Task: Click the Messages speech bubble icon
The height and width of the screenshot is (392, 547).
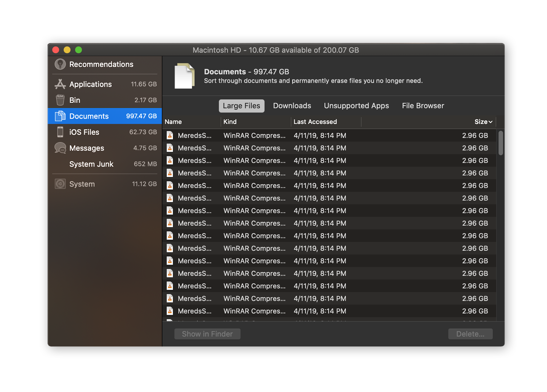Action: pyautogui.click(x=60, y=148)
